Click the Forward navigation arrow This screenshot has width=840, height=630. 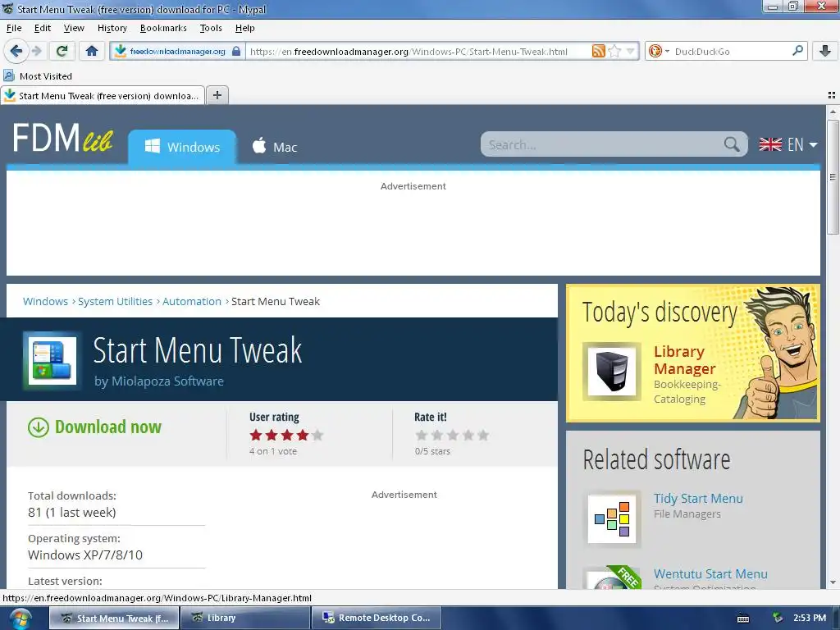pyautogui.click(x=36, y=52)
